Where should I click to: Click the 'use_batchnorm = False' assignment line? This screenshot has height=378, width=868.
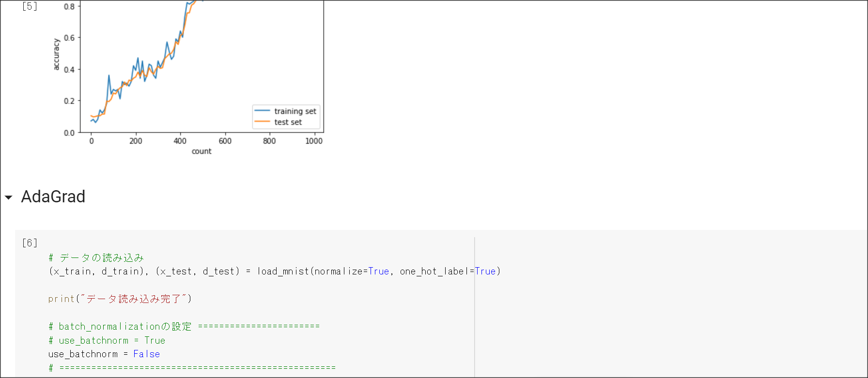[x=104, y=354]
